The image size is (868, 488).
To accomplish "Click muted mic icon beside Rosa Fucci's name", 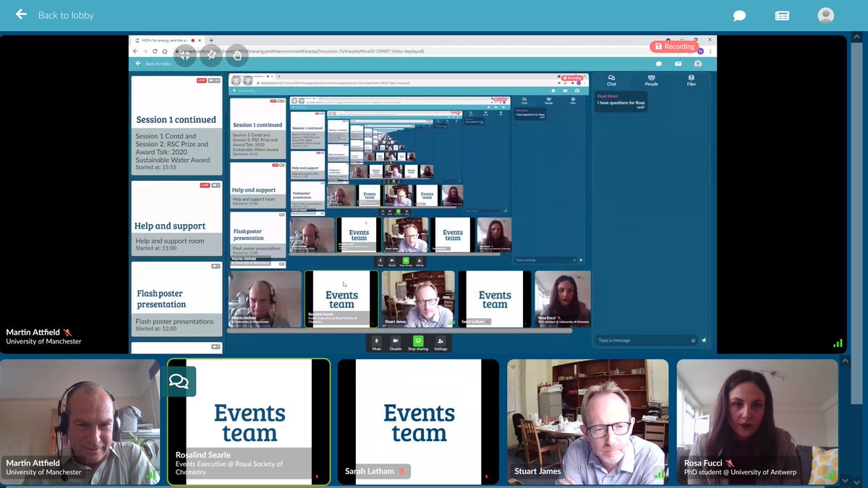I will [730, 463].
